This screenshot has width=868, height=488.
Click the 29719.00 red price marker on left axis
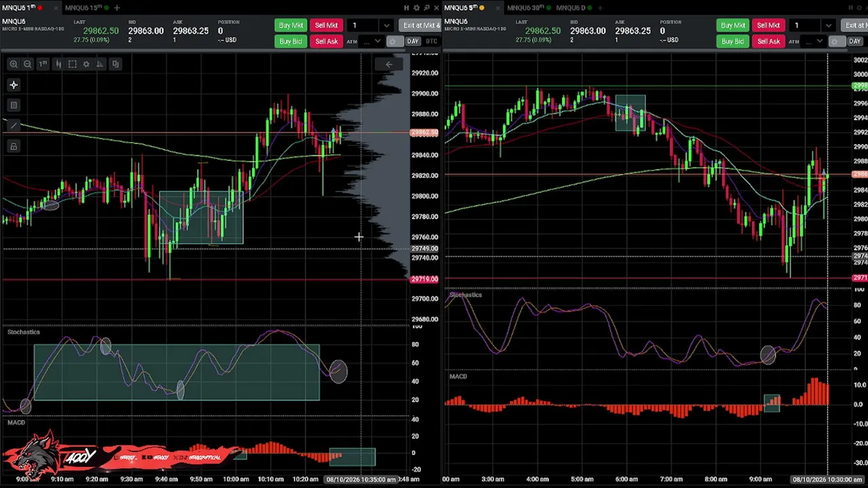(x=425, y=279)
